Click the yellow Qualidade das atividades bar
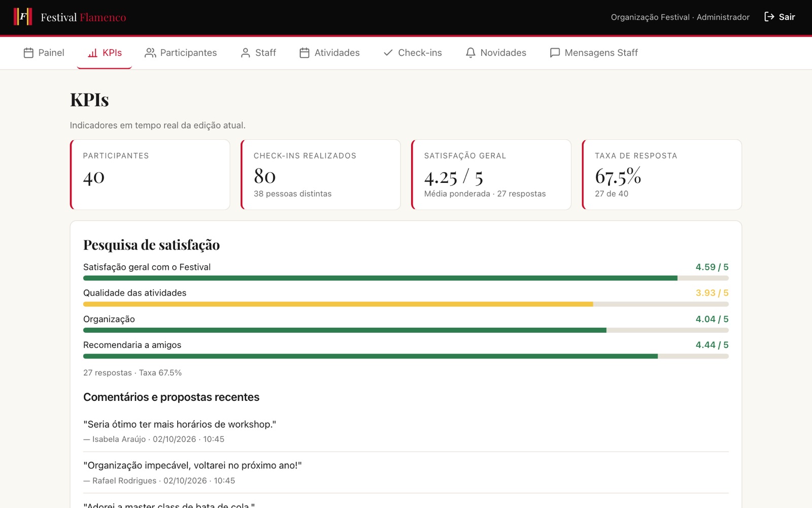Viewport: 812px width, 508px height. 338,304
